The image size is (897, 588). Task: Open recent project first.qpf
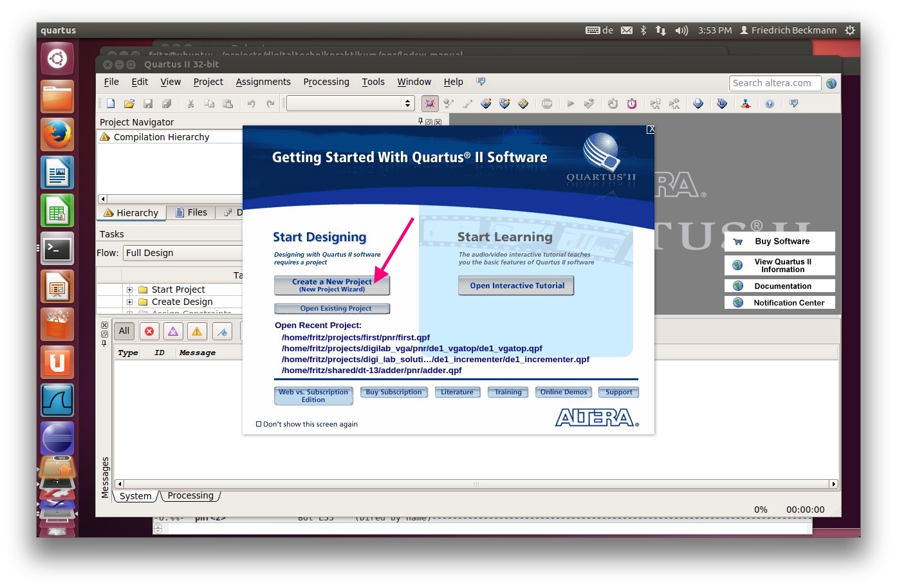pyautogui.click(x=355, y=337)
